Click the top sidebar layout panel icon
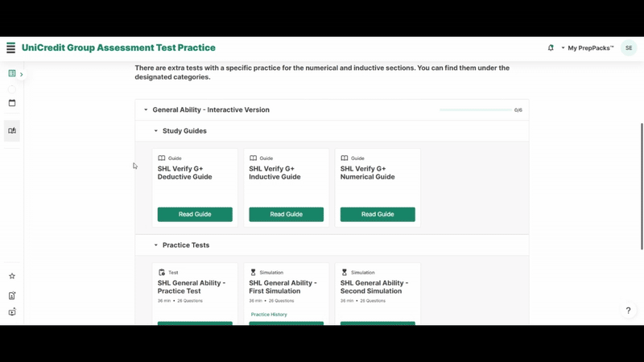Image resolution: width=644 pixels, height=362 pixels. (x=12, y=74)
